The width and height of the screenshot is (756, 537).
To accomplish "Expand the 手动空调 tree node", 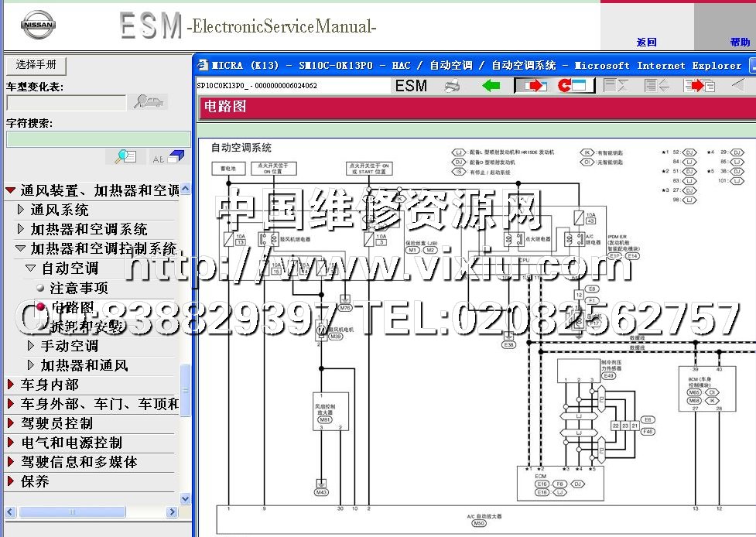I will (31, 346).
